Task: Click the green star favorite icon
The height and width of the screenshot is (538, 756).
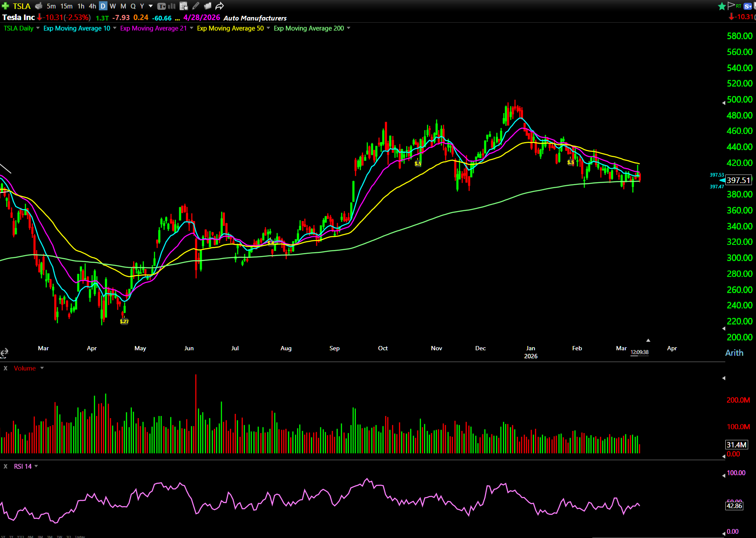Action: pos(721,6)
